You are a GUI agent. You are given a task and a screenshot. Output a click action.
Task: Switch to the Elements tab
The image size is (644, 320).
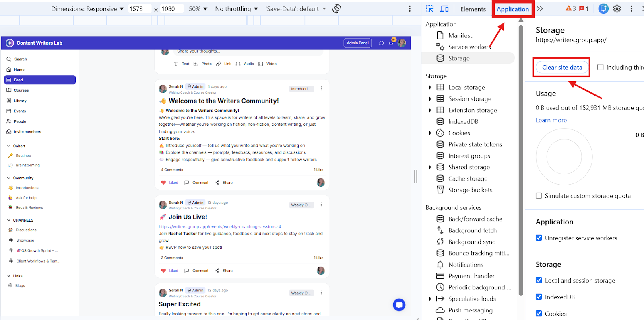tap(473, 9)
